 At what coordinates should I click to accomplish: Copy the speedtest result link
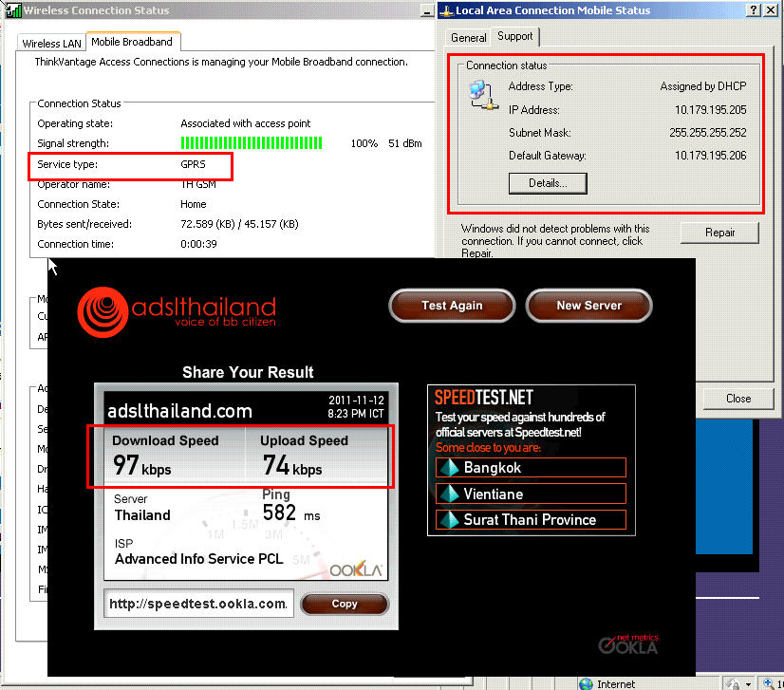click(x=345, y=604)
